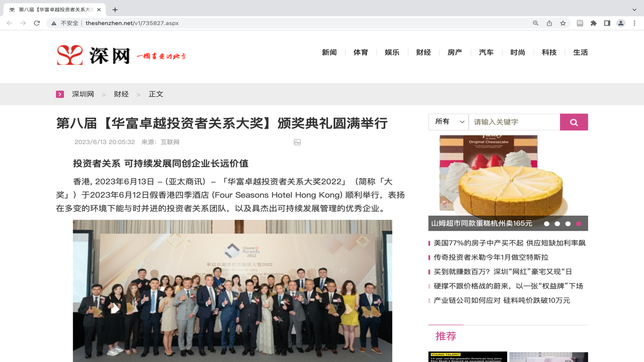644x362 pixels.
Task: Open the Chrome extensions puzzle icon
Action: point(594,23)
